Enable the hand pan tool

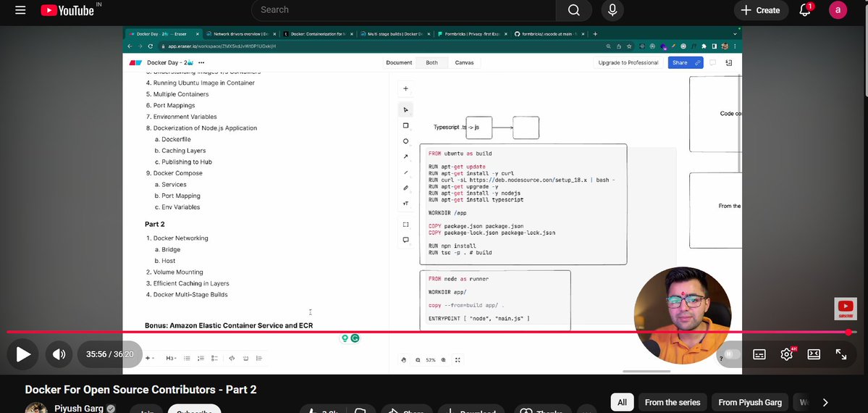[403, 360]
